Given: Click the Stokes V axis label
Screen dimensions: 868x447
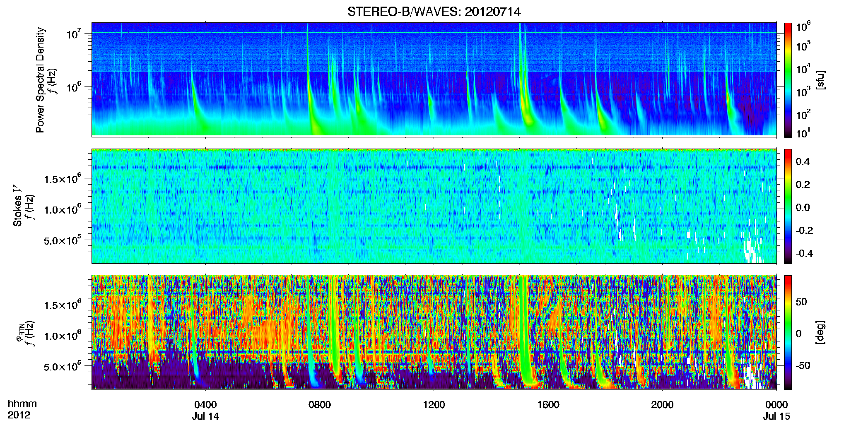Looking at the screenshot, I should (x=17, y=206).
